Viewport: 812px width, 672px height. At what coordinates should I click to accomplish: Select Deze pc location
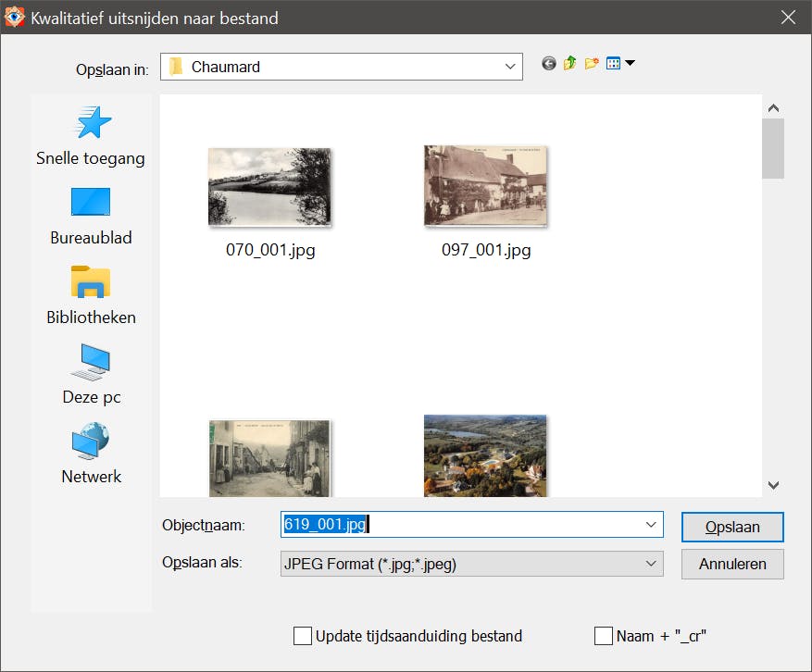point(91,375)
